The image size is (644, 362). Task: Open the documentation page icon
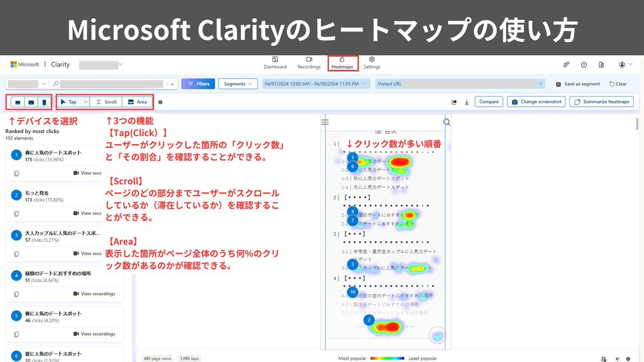tap(602, 64)
